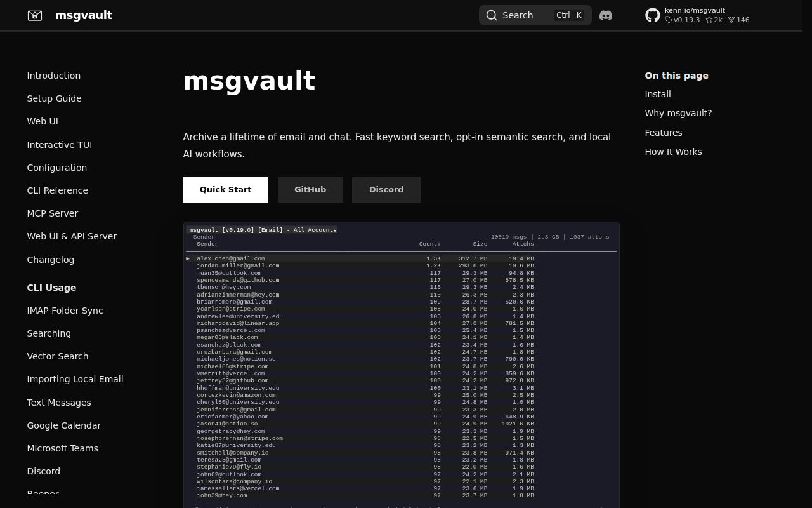Click the On this page heading
The width and height of the screenshot is (812, 508).
pyautogui.click(x=676, y=76)
